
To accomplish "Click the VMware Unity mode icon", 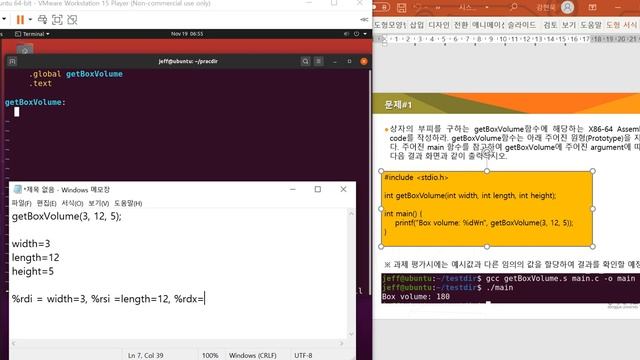I will pyautogui.click(x=72, y=20).
